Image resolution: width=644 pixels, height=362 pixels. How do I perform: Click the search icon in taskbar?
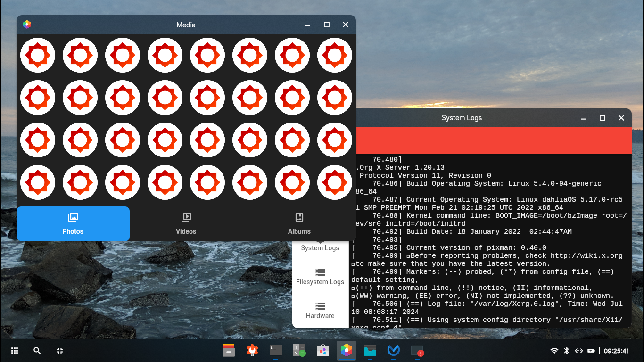point(37,351)
